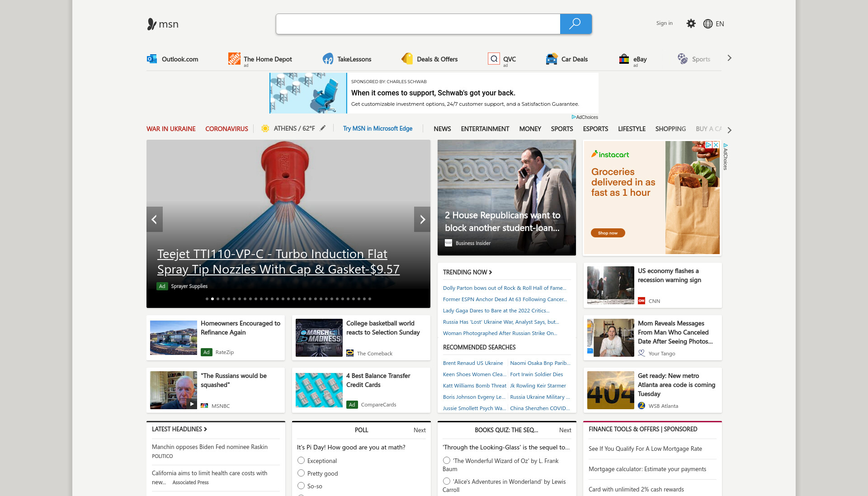This screenshot has width=868, height=496.
Task: Click the Business Insider source icon
Action: click(448, 243)
